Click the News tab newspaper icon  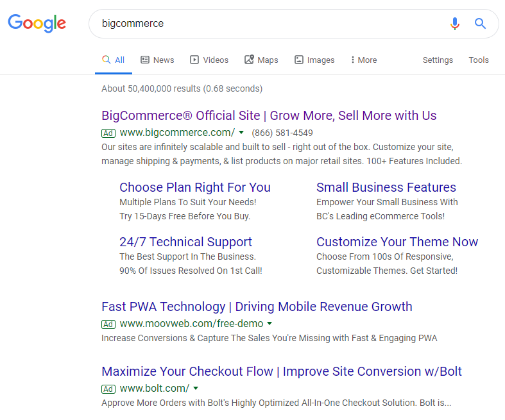(x=145, y=60)
